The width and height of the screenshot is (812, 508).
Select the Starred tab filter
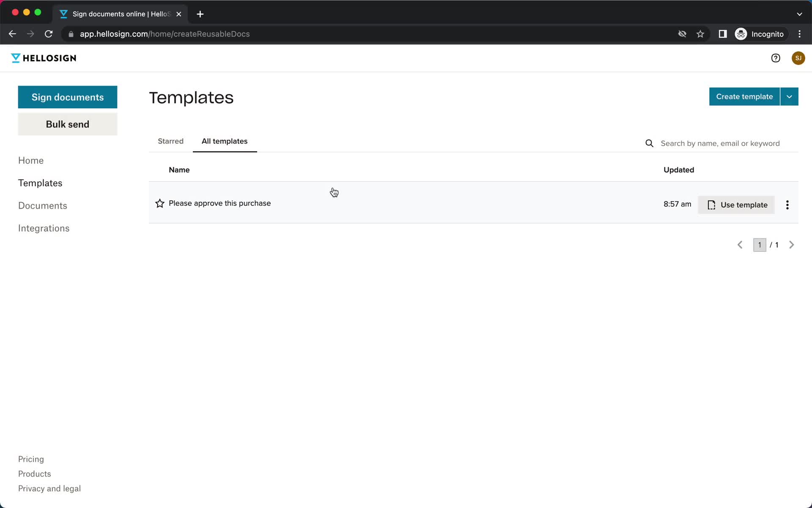point(170,141)
